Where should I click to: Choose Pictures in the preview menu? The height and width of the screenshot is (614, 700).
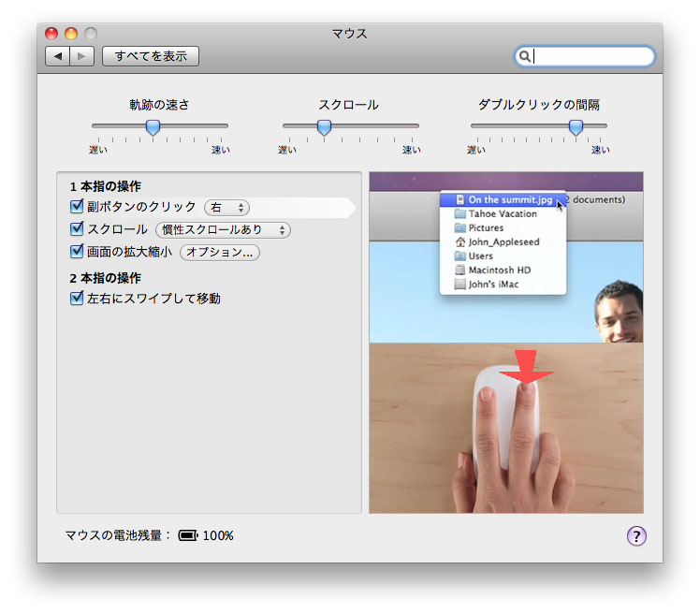(486, 227)
